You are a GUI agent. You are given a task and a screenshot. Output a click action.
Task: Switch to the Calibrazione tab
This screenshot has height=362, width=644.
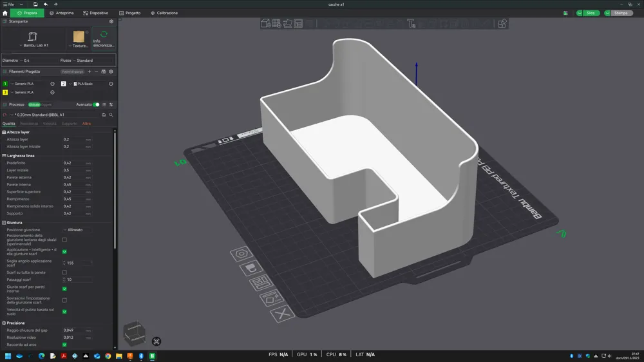click(164, 13)
